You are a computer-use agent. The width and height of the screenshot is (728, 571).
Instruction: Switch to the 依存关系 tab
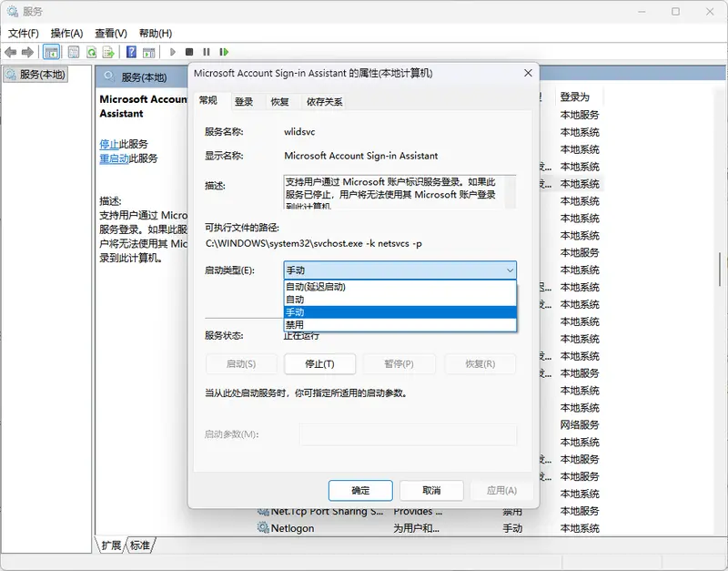point(324,102)
